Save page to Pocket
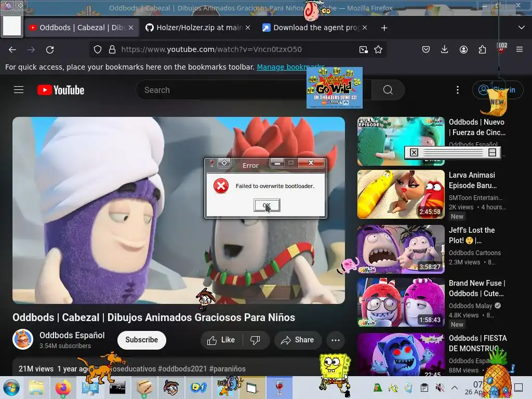 point(426,49)
